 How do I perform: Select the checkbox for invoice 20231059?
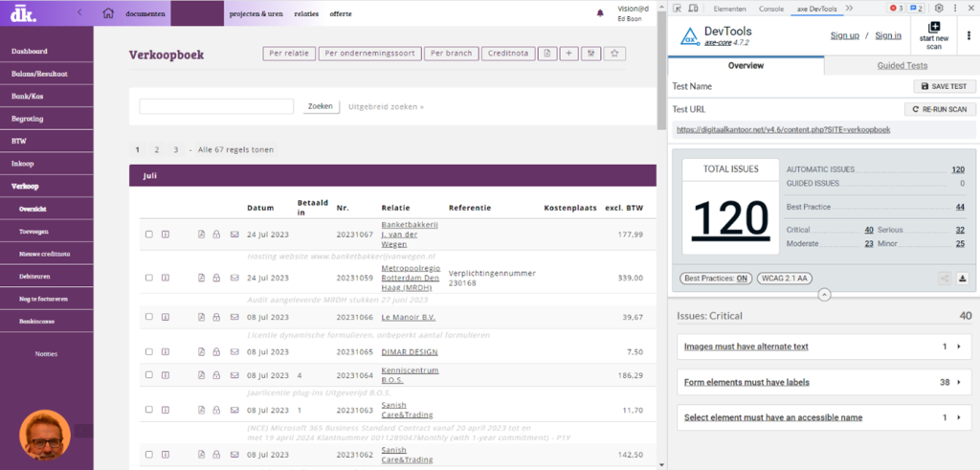coord(148,279)
